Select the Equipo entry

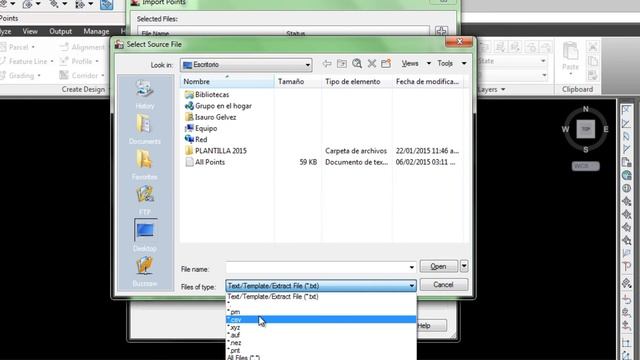206,128
